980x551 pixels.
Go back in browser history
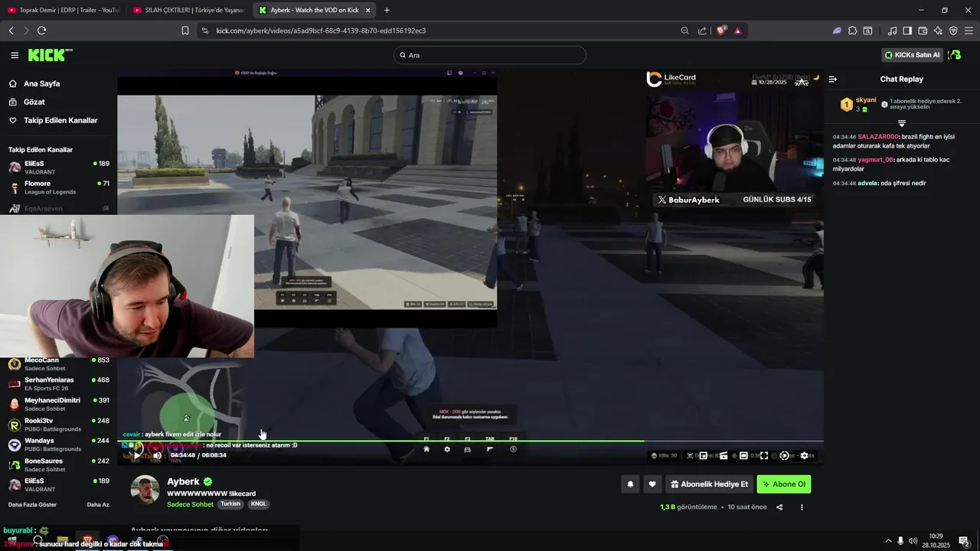tap(11, 31)
